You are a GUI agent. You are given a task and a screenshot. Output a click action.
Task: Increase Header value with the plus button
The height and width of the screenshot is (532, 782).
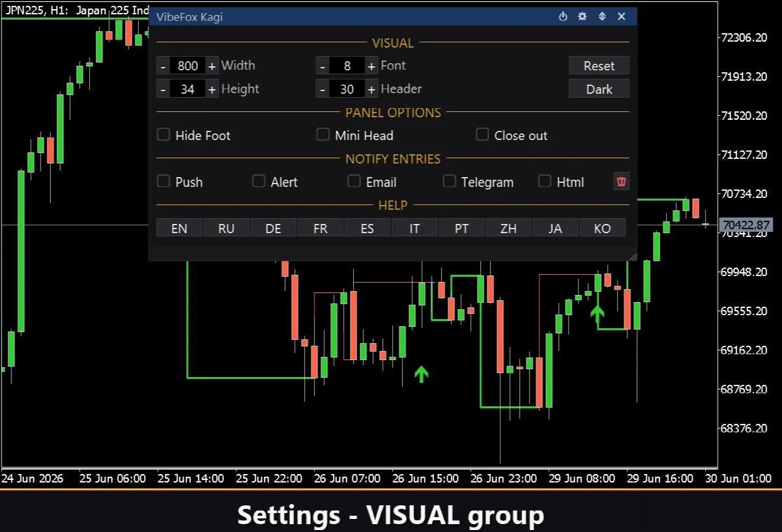point(371,89)
